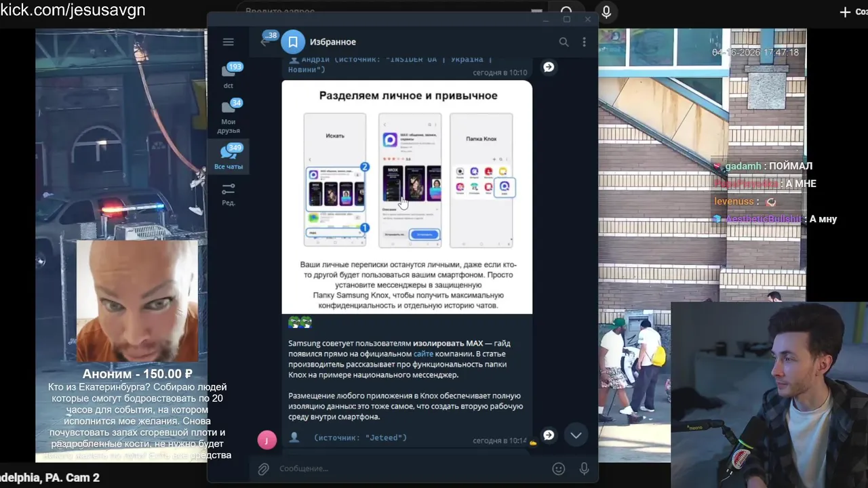
Task: Open the three-dot chat options menu
Action: 584,42
